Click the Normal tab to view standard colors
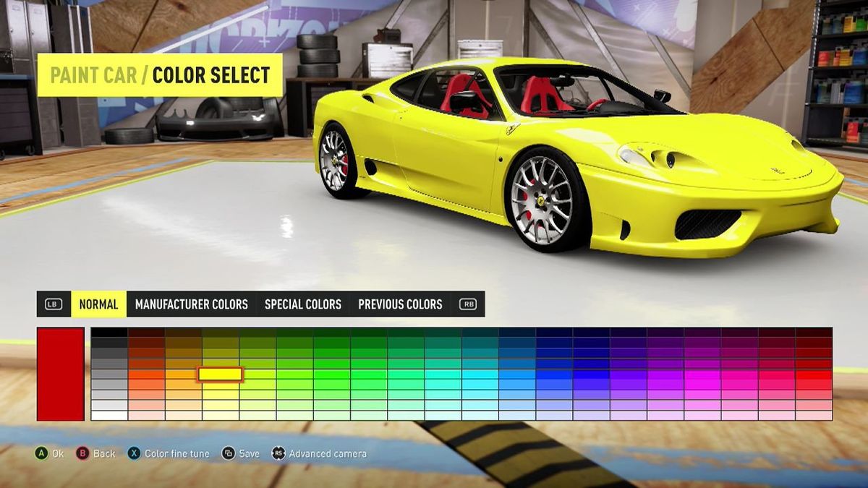Image resolution: width=868 pixels, height=488 pixels. tap(98, 304)
